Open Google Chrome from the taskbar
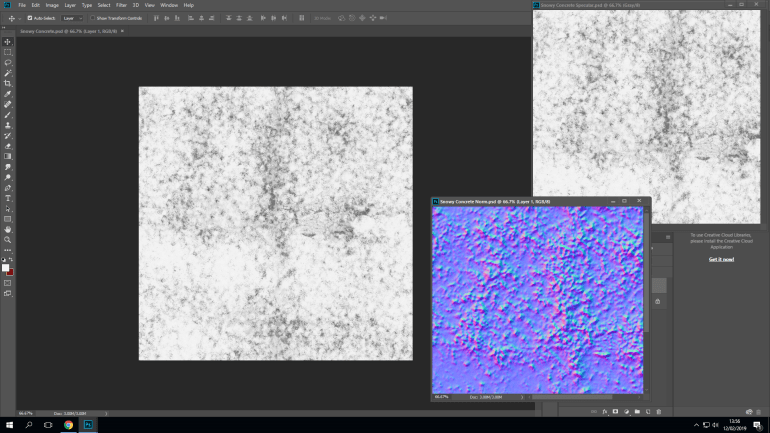This screenshot has height=433, width=770. tap(68, 425)
